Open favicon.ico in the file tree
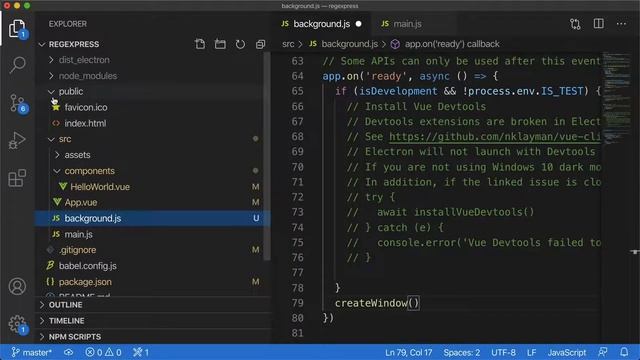 86,107
